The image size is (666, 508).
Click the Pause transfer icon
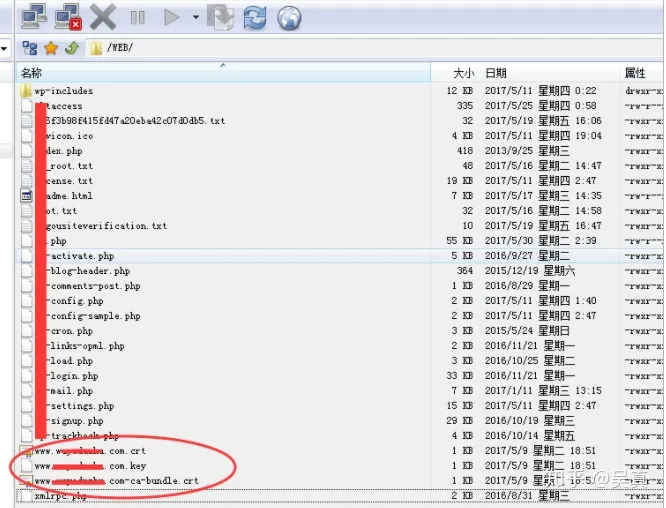pos(137,17)
